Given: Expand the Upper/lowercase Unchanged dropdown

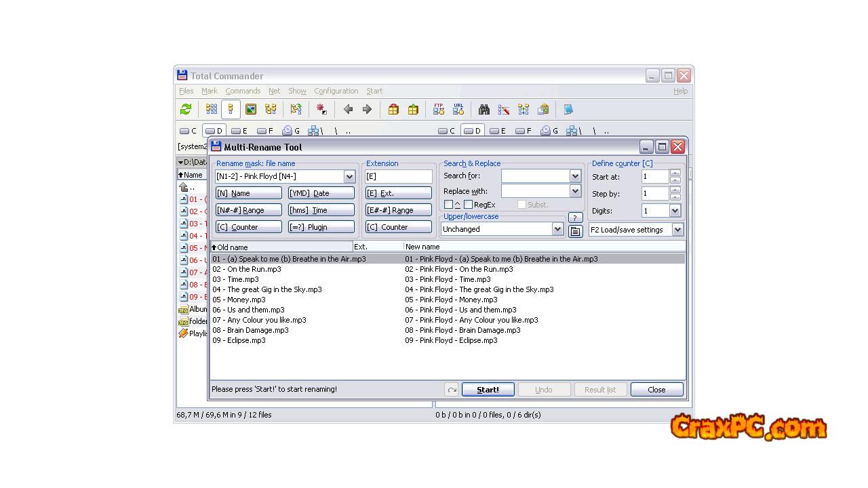Looking at the screenshot, I should click(x=557, y=229).
